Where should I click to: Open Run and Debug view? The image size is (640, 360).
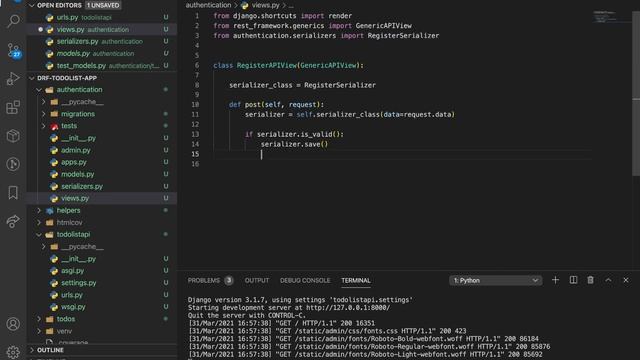click(13, 78)
